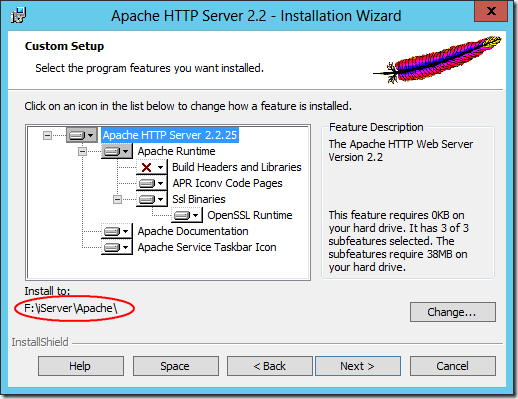Click the 'This feature requires 0KB' description text

tap(398, 241)
